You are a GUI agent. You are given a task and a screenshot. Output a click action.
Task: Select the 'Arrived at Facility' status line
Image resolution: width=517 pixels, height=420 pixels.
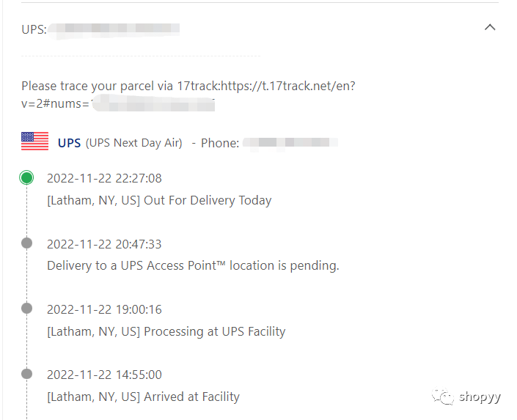tap(143, 397)
